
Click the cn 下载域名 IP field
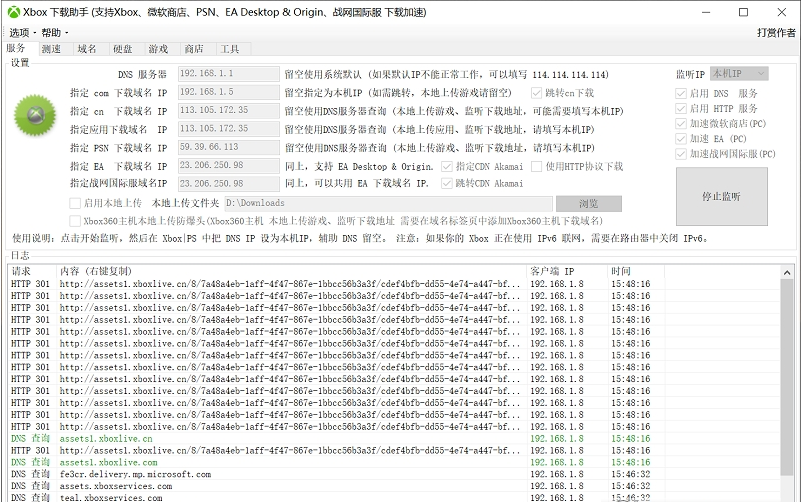[x=229, y=111]
